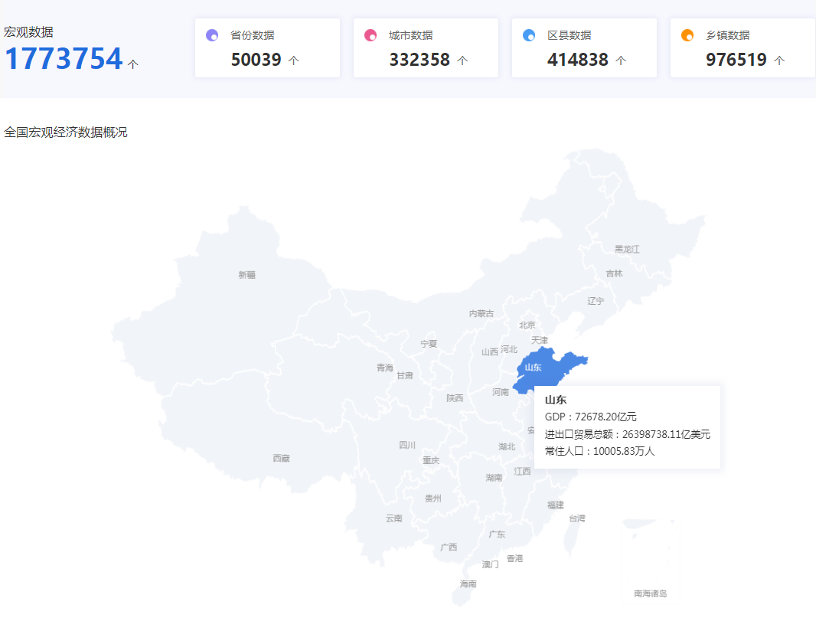The height and width of the screenshot is (644, 816).
Task: Open the 城市数据 card showing 332358
Action: [426, 47]
